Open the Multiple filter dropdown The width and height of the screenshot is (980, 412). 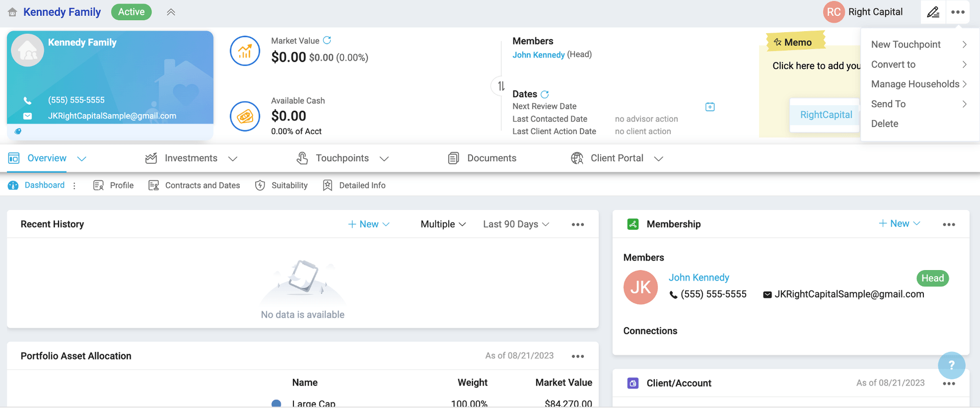tap(443, 225)
